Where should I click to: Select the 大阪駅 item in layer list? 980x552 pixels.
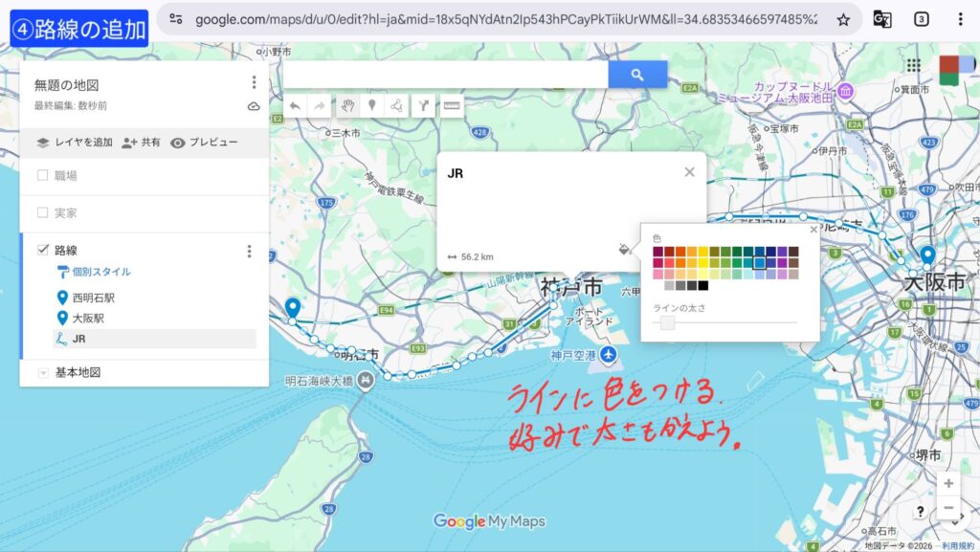[x=87, y=318]
